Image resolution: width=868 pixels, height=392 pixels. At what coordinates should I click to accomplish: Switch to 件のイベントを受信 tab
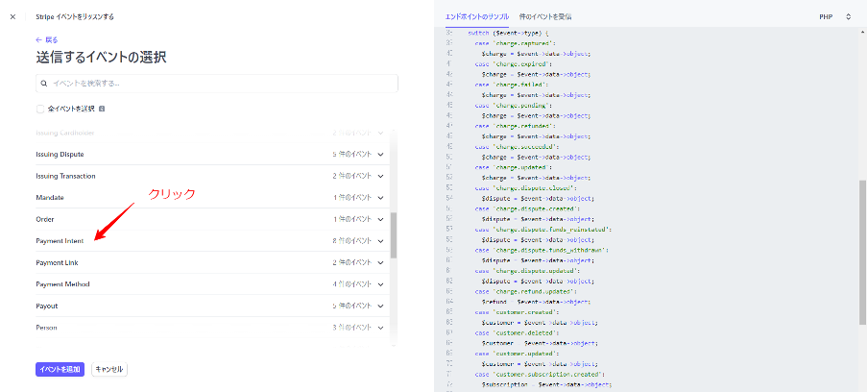coord(544,17)
